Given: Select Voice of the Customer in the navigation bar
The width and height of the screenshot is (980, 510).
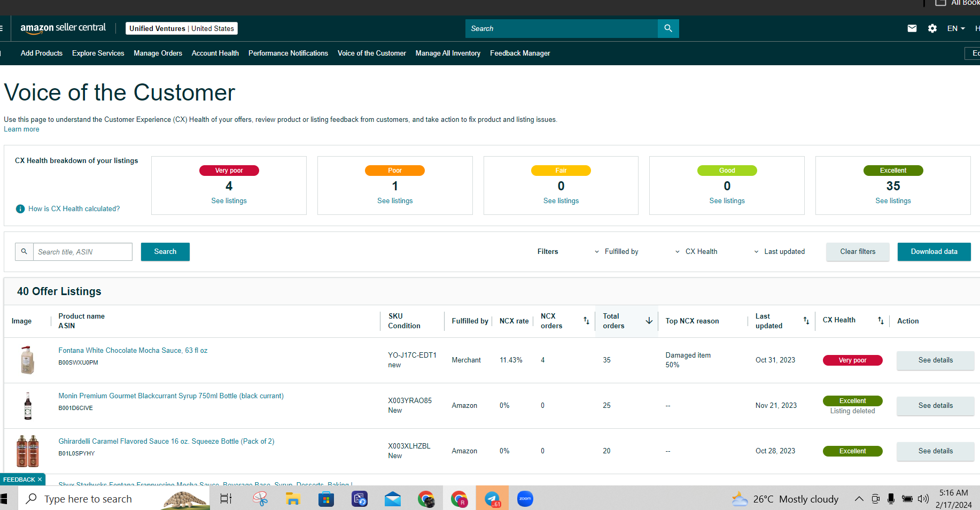Looking at the screenshot, I should (372, 53).
